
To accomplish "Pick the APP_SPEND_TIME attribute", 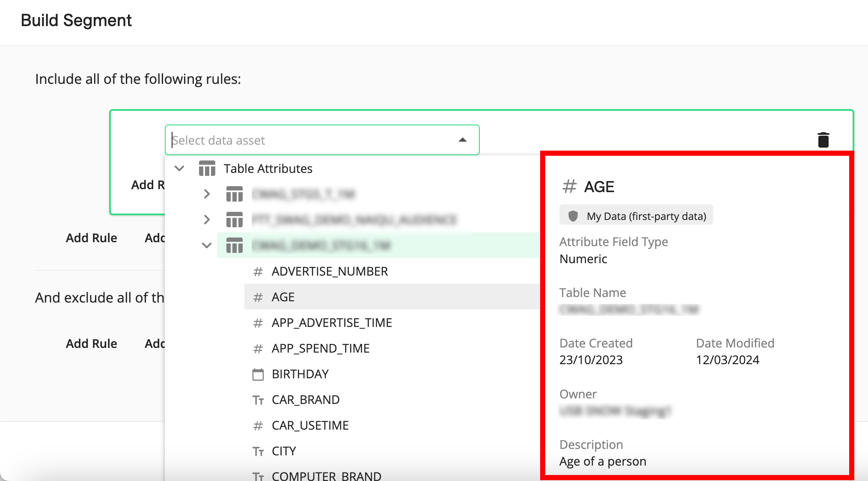I will pos(321,348).
